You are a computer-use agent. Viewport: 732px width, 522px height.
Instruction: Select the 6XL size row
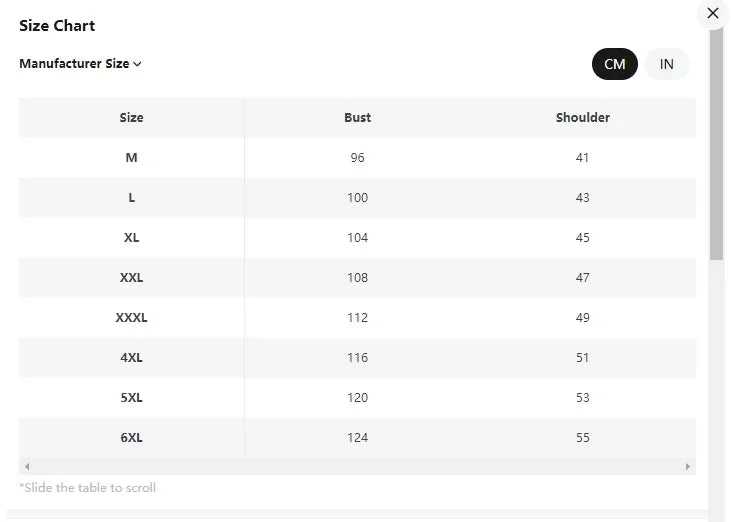click(131, 438)
